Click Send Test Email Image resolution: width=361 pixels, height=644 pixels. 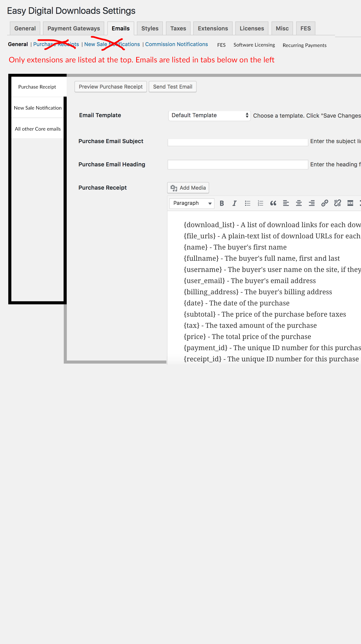(x=172, y=87)
